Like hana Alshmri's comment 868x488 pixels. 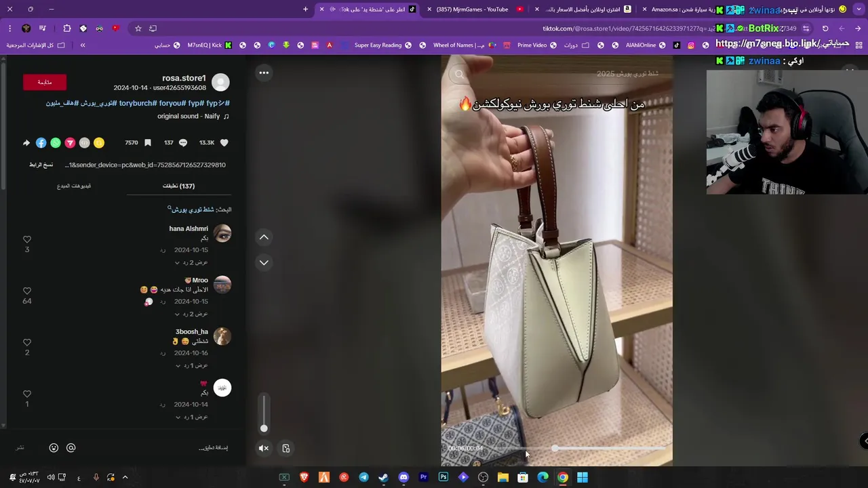click(27, 239)
